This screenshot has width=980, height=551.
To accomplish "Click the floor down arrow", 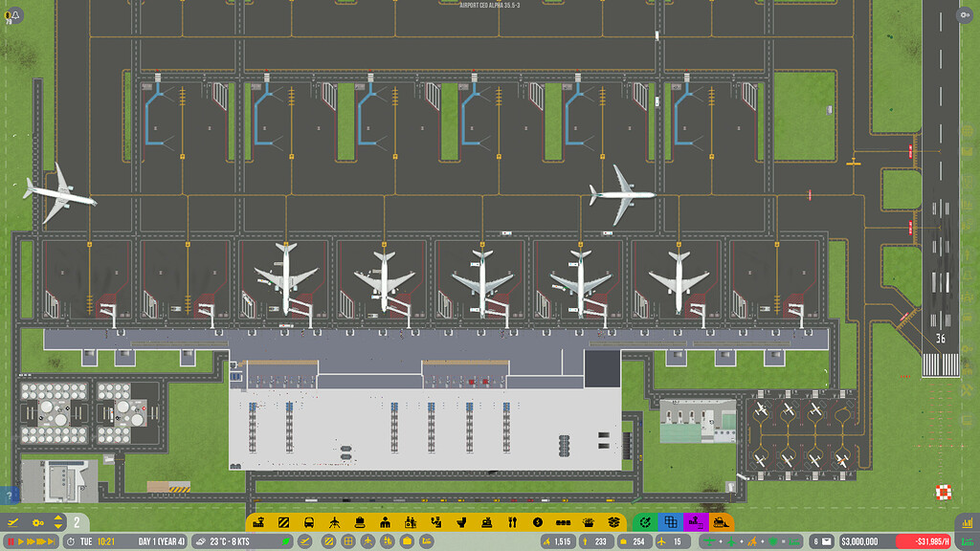I will 58,526.
